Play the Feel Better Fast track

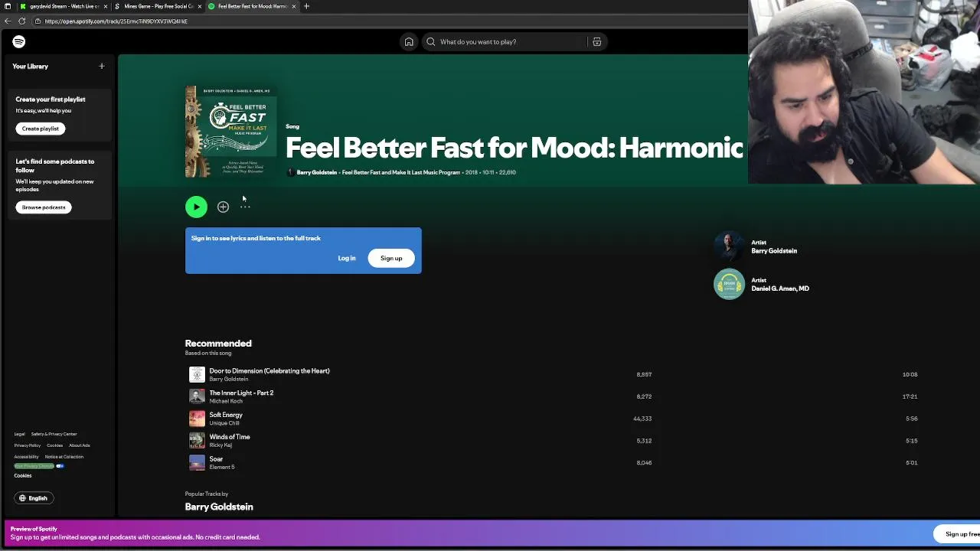tap(196, 207)
